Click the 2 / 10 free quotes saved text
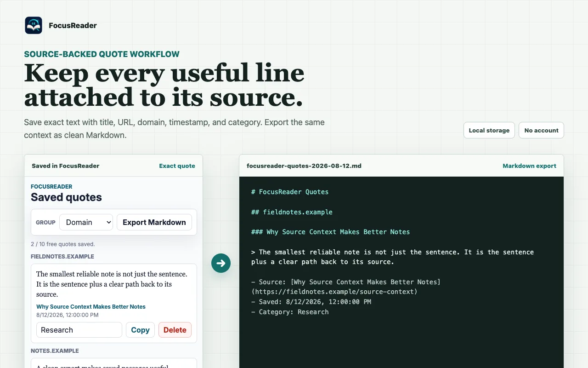Screen dimensions: 588x368 (x=63, y=244)
